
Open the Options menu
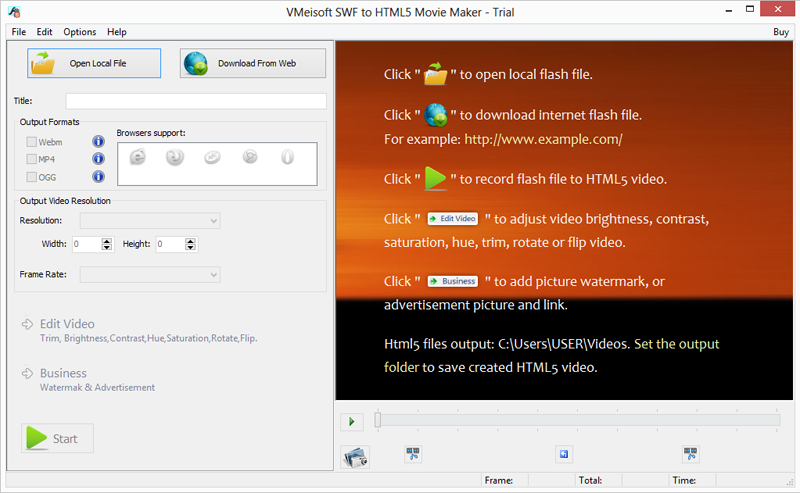coord(80,32)
